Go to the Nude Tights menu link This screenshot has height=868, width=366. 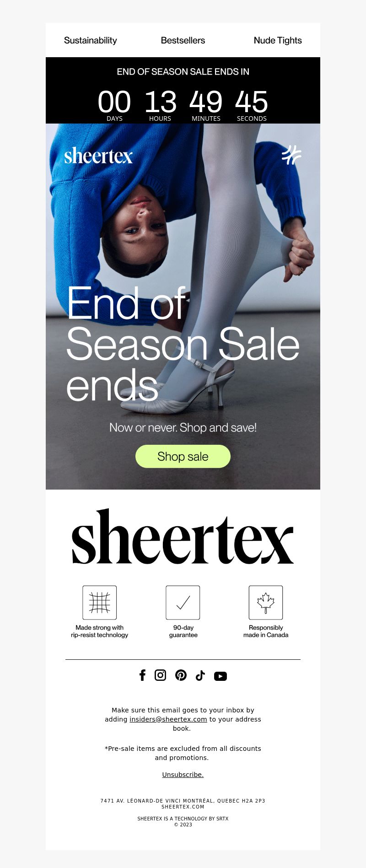coord(278,40)
